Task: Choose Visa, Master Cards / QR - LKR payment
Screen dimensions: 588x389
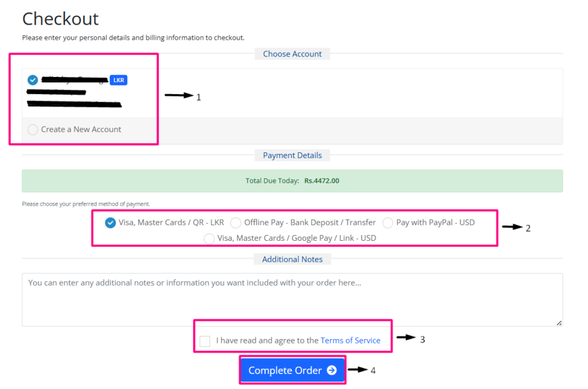Action: (111, 223)
